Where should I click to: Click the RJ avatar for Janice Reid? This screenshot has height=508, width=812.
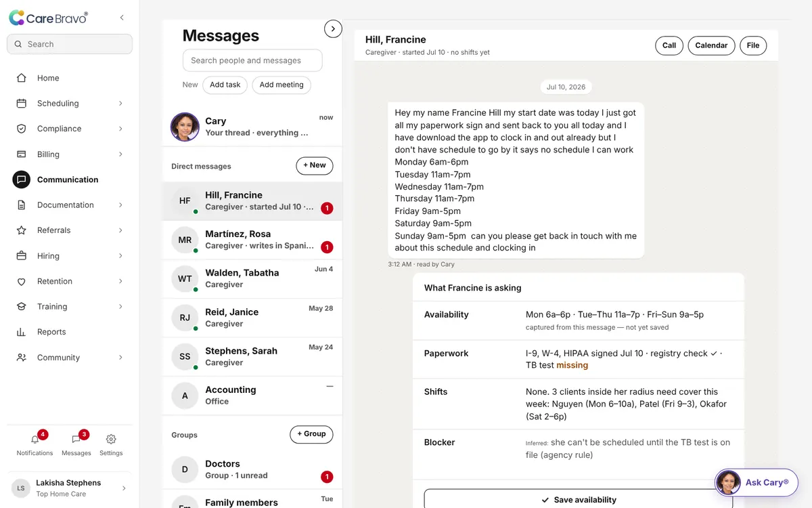[x=185, y=318]
